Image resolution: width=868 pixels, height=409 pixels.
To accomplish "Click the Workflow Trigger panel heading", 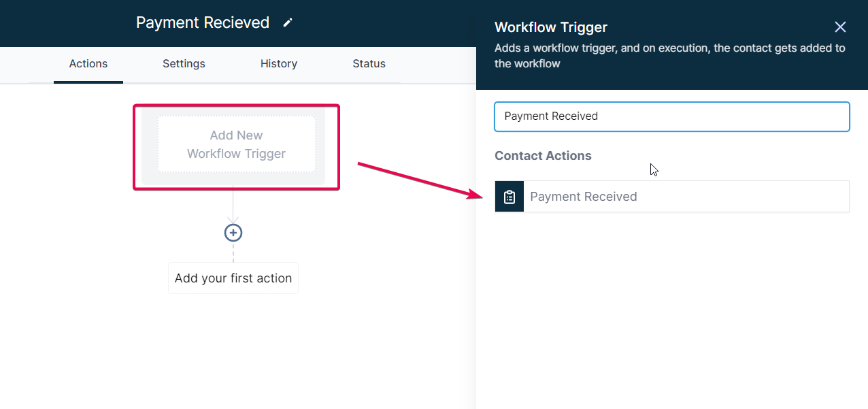I will pos(551,27).
